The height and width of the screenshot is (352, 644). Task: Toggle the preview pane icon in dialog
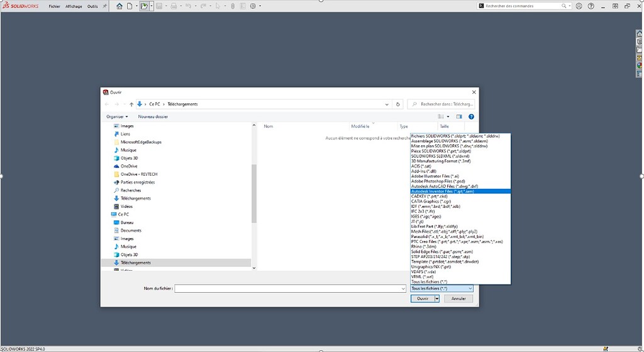(x=459, y=116)
